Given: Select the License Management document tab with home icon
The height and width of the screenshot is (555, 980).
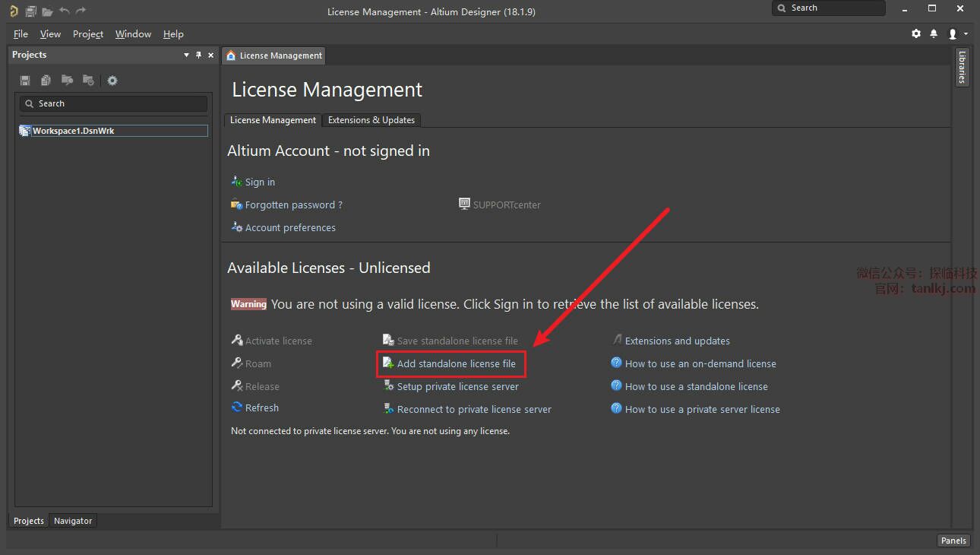Looking at the screenshot, I should (x=274, y=55).
